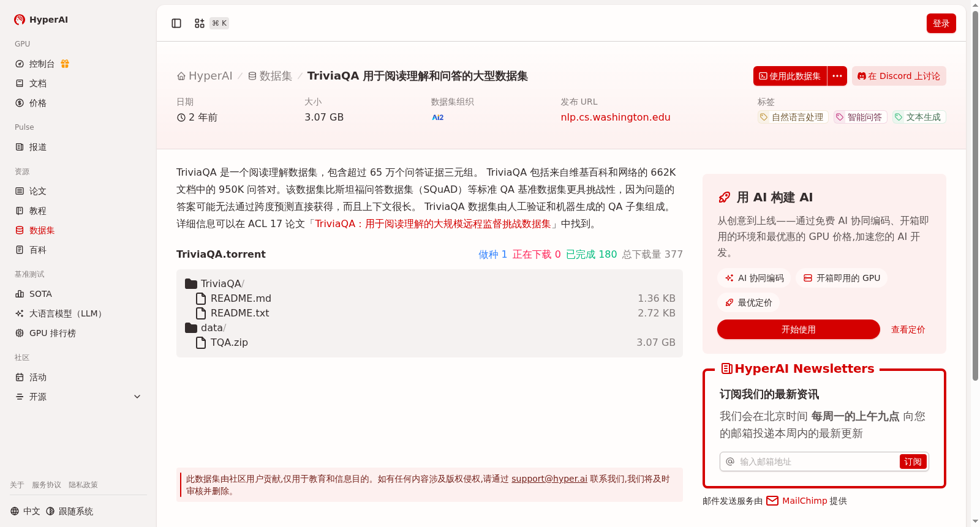This screenshot has height=527, width=980.
Task: Click the 开始使用 button
Action: (x=799, y=329)
